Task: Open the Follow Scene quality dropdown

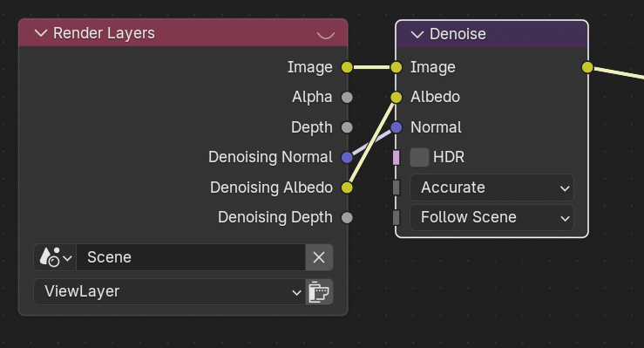Action: pyautogui.click(x=491, y=217)
